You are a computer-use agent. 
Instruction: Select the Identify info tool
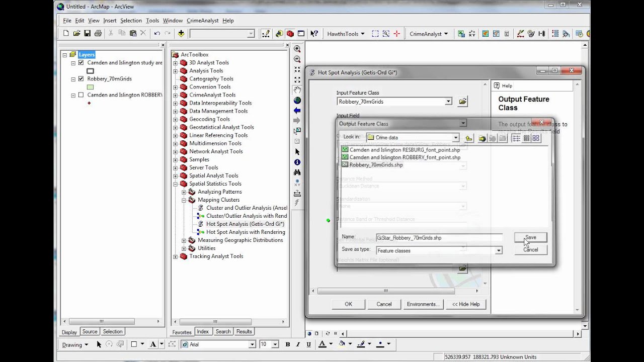point(297,162)
